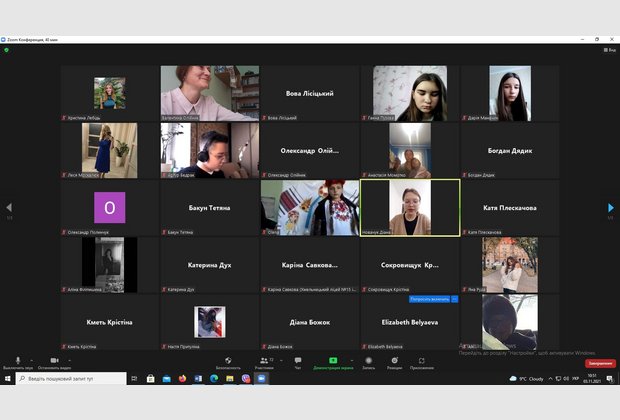Viewport: 620px width, 420px height.
Task: Click the Record button
Action: (368, 361)
